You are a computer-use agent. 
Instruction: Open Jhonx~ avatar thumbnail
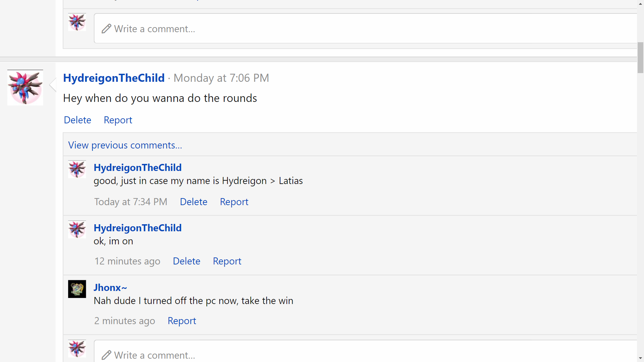(x=77, y=289)
